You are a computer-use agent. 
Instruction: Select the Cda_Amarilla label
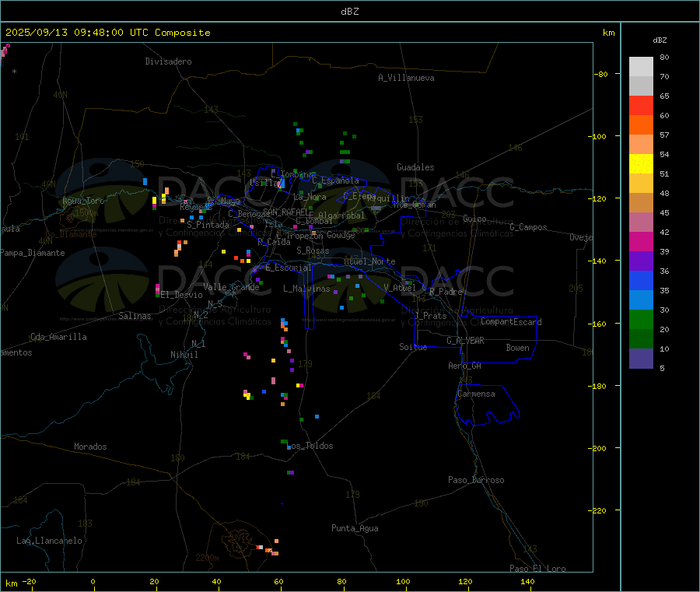pos(58,337)
